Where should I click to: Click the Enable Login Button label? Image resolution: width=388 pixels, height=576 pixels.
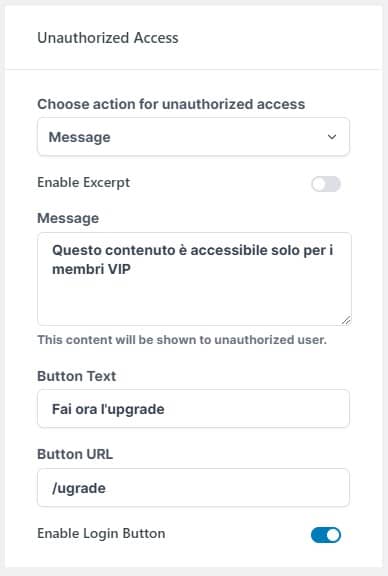tap(101, 533)
